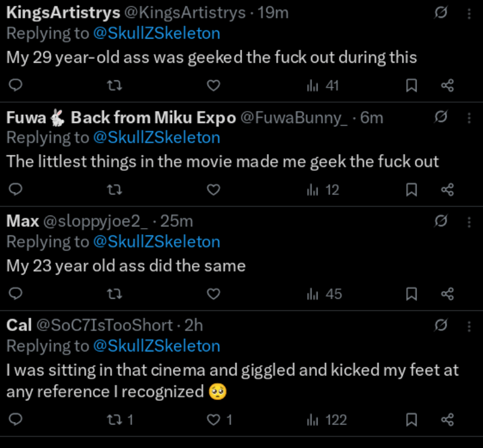Open Max's profile via display name
The image size is (483, 448).
pyautogui.click(x=22, y=221)
